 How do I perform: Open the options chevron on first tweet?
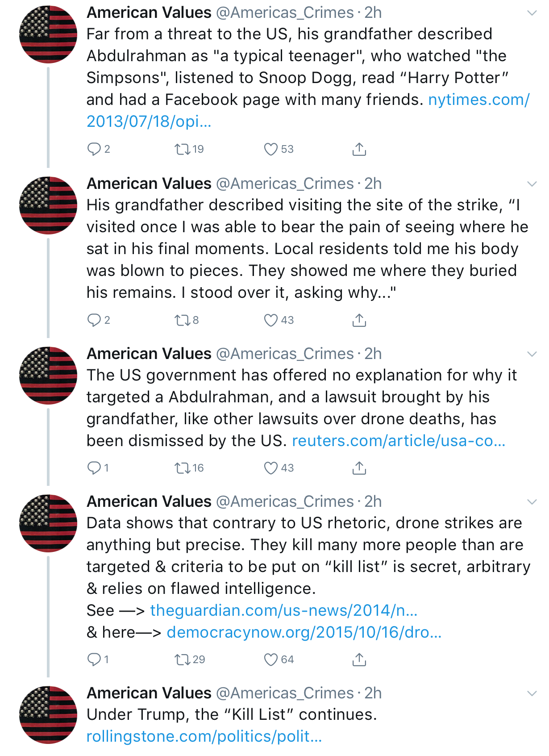pyautogui.click(x=532, y=13)
